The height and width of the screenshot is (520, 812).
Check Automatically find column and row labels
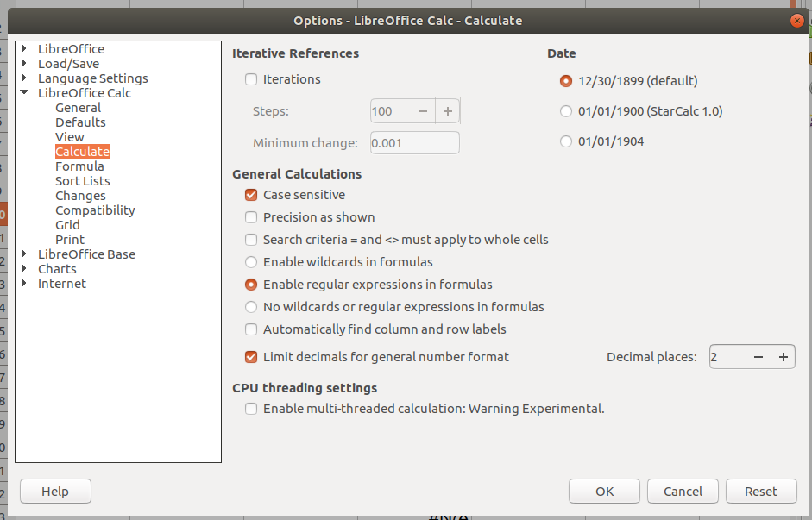pyautogui.click(x=251, y=329)
